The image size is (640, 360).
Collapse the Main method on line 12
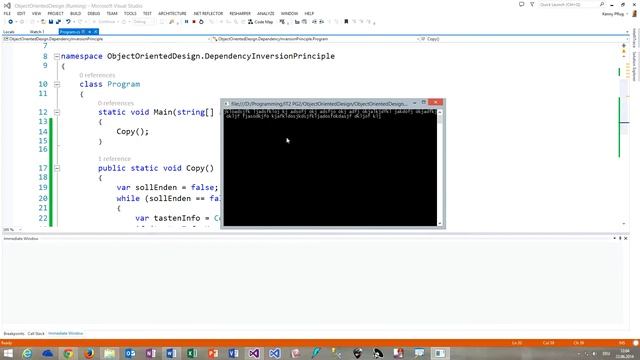point(57,112)
